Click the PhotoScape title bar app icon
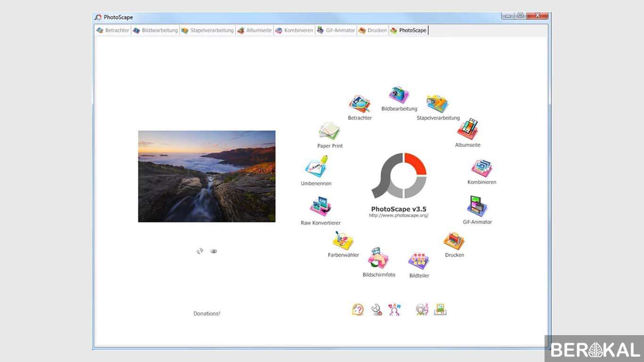 98,17
